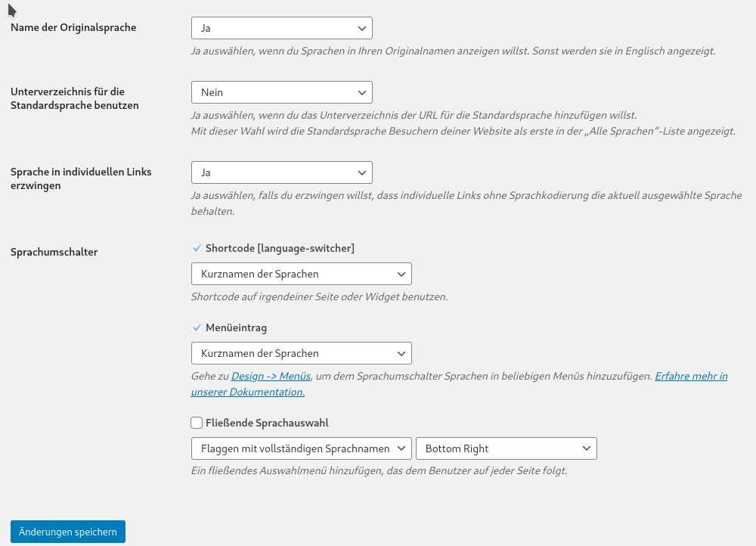Expand the Bottom Right position dropdown
This screenshot has height=546, width=756.
point(506,448)
